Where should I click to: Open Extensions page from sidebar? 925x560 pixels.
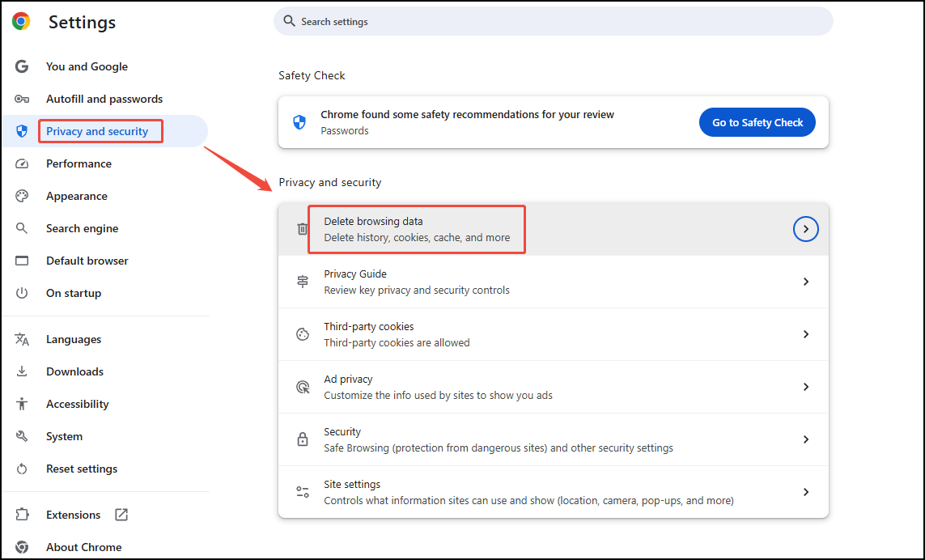73,515
